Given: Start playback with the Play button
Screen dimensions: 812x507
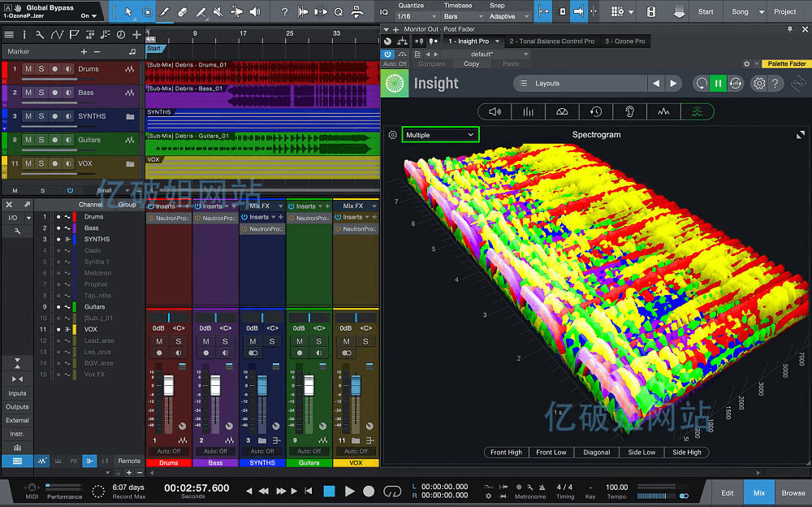Looking at the screenshot, I should [x=349, y=491].
